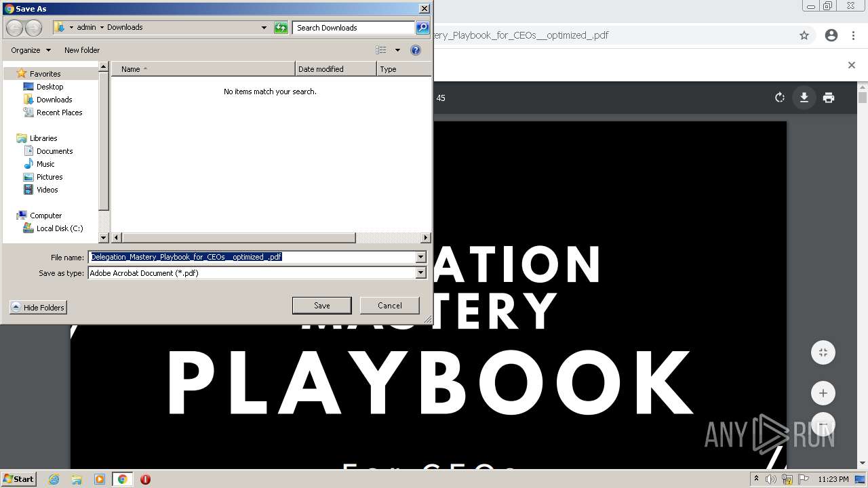
Task: Select Computer in the navigation pane
Action: tap(45, 216)
